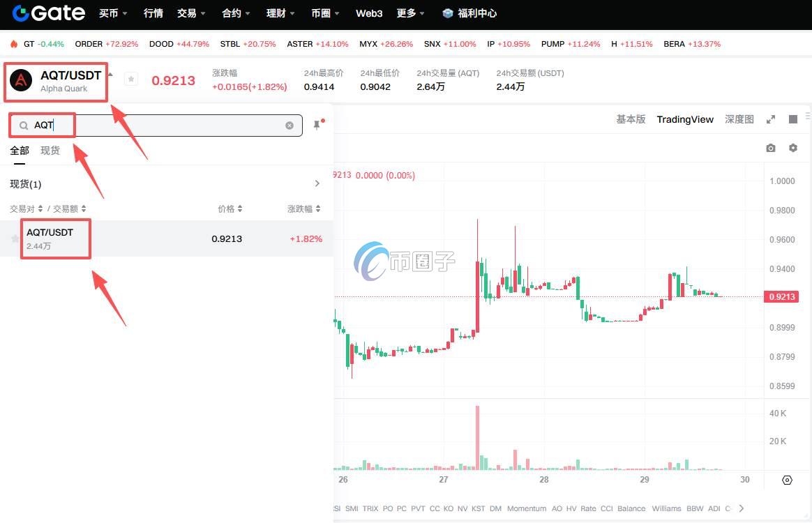Open chart settings gear icon
The image size is (812, 523).
pyautogui.click(x=793, y=149)
